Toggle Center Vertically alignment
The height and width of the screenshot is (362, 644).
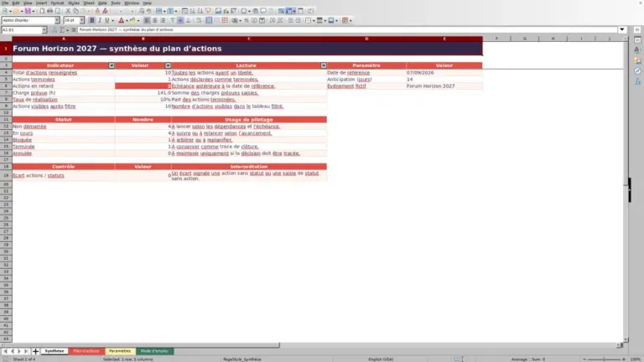(x=180, y=20)
